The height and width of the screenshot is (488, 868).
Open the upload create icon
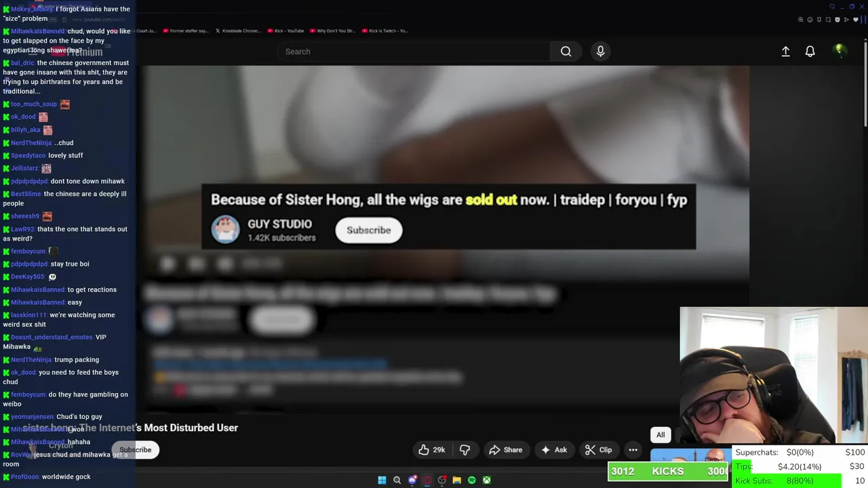click(x=785, y=52)
